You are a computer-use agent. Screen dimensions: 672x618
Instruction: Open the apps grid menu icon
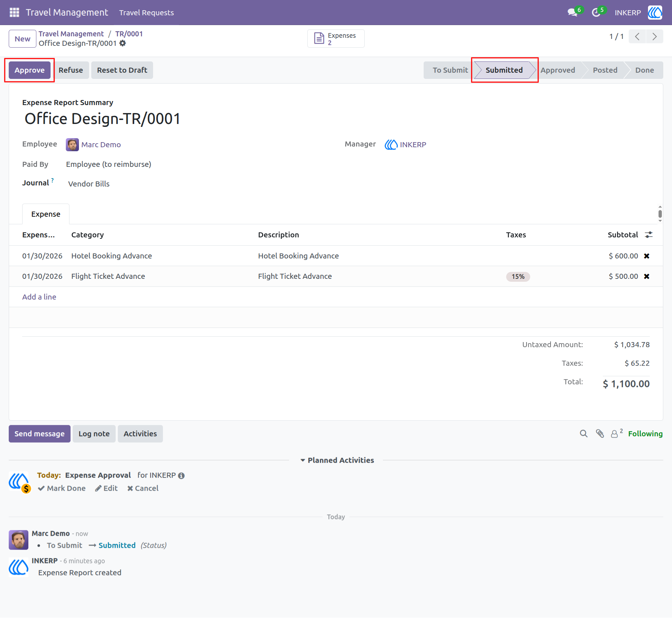pyautogui.click(x=14, y=12)
